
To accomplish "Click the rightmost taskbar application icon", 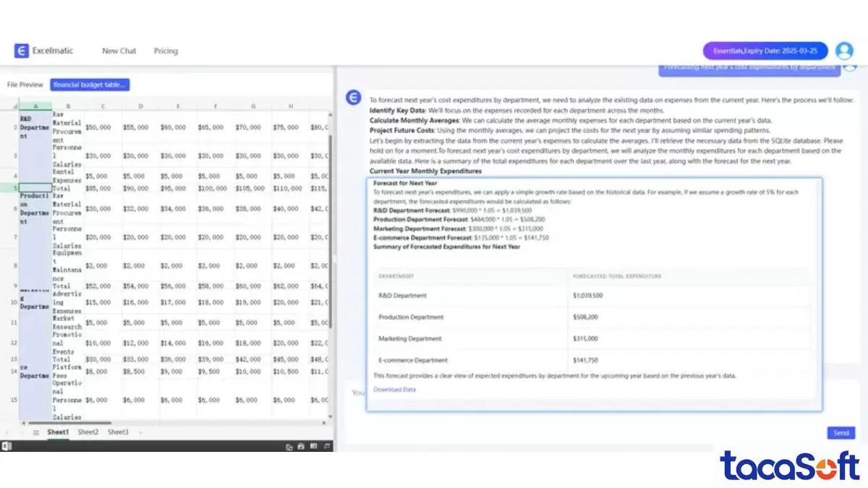I will tap(327, 447).
